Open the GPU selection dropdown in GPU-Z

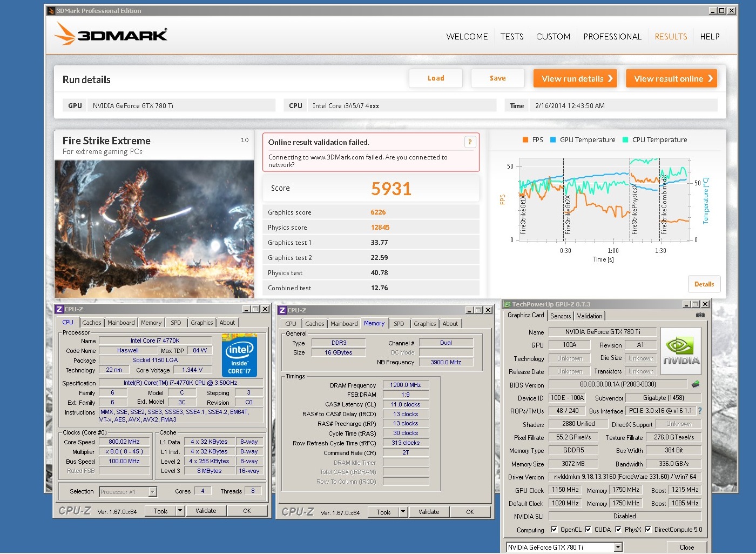click(x=618, y=548)
